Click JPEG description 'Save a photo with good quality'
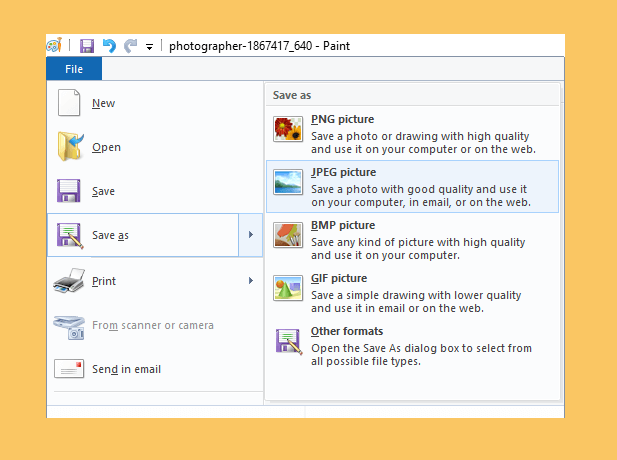The image size is (617, 460). tap(421, 196)
